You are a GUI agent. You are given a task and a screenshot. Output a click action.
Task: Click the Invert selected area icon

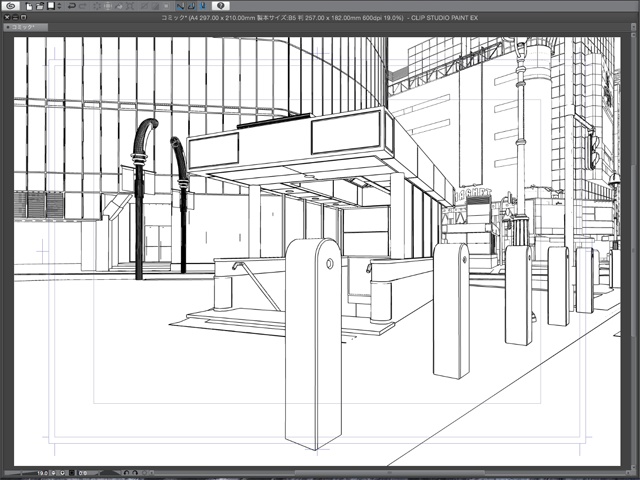click(x=156, y=6)
